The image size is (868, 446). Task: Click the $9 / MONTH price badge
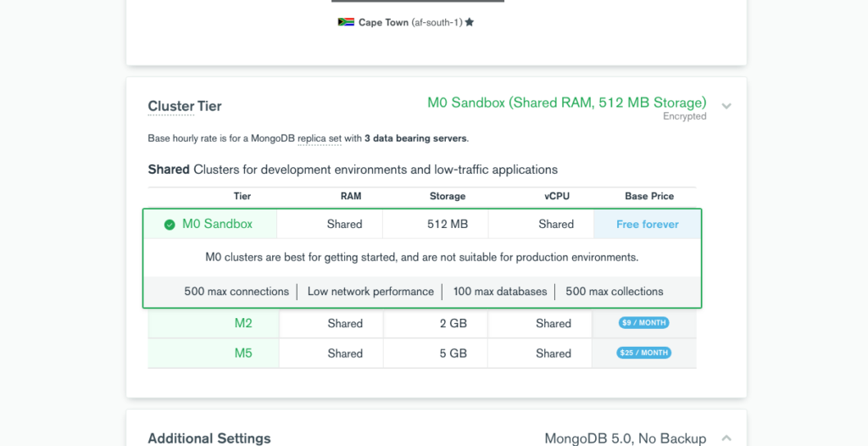[644, 323]
